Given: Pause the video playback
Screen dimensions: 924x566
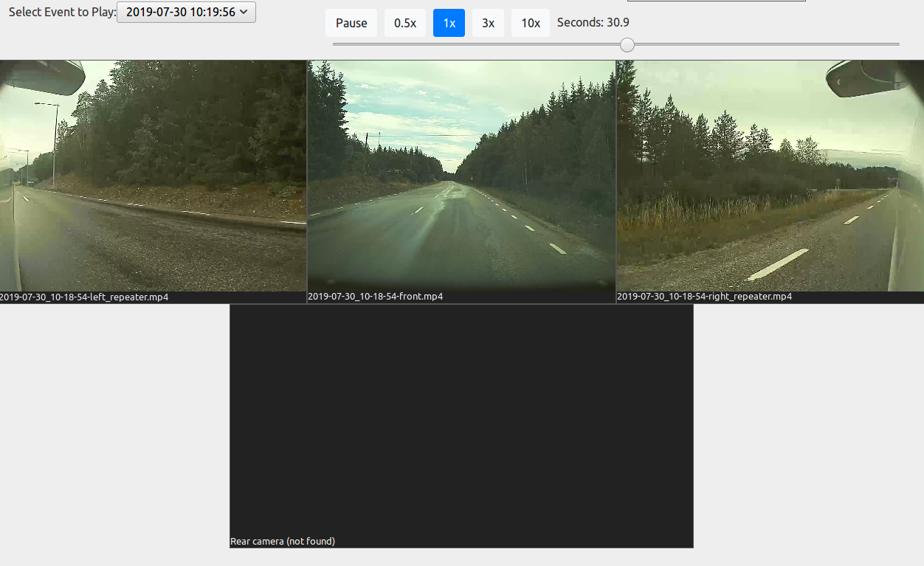Looking at the screenshot, I should pos(351,23).
